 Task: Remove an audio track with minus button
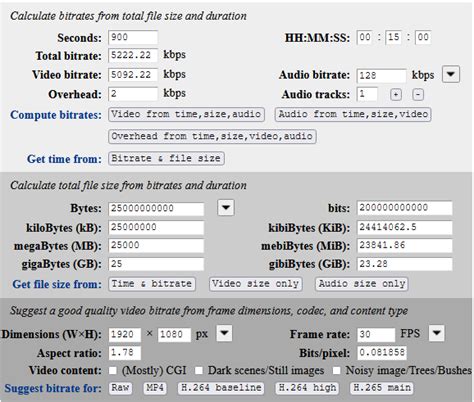pyautogui.click(x=418, y=95)
